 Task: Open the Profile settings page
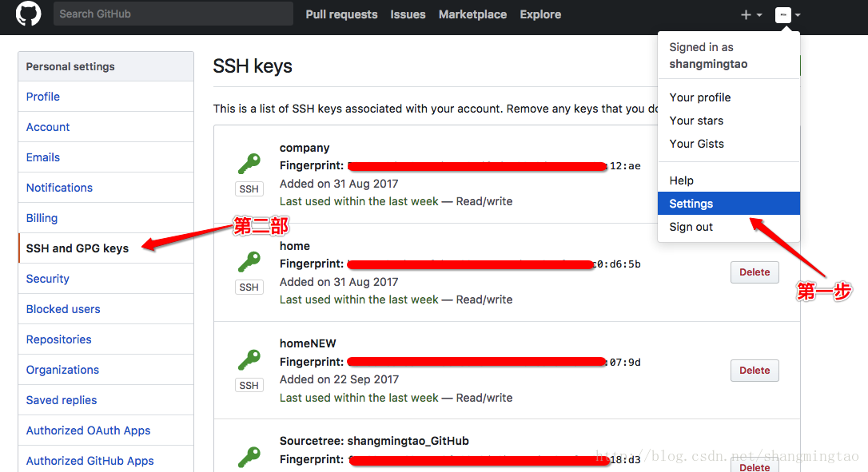tap(106, 97)
